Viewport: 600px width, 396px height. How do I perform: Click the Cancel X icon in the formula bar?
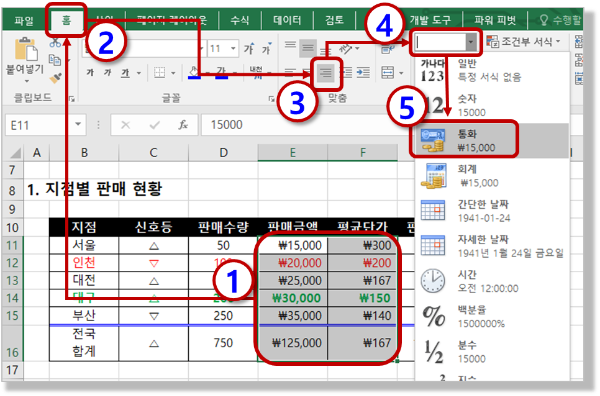click(126, 125)
